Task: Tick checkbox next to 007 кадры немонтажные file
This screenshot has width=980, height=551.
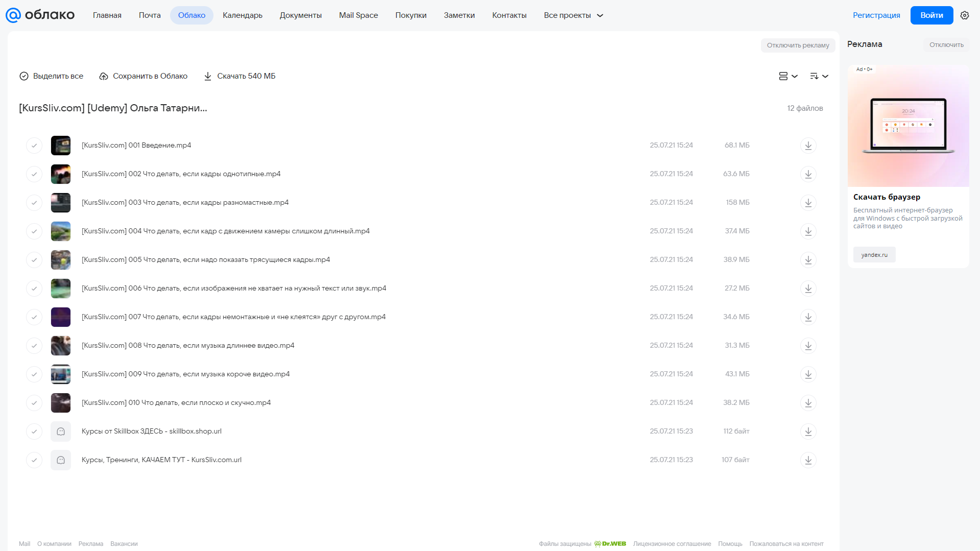Action: pos(34,317)
